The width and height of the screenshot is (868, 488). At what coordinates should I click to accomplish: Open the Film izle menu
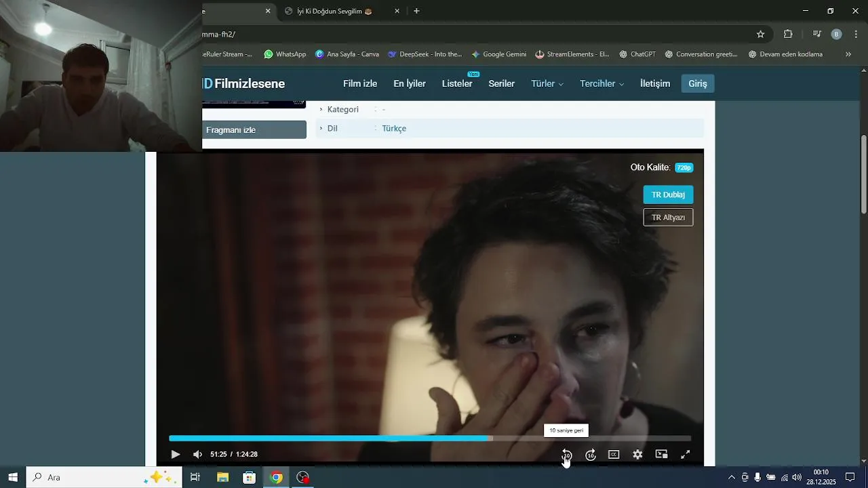(x=360, y=83)
